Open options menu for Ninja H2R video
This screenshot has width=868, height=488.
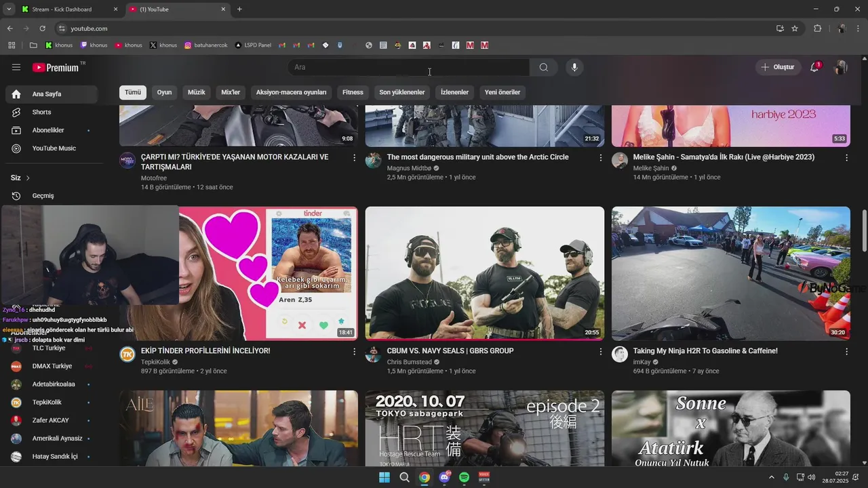846,351
